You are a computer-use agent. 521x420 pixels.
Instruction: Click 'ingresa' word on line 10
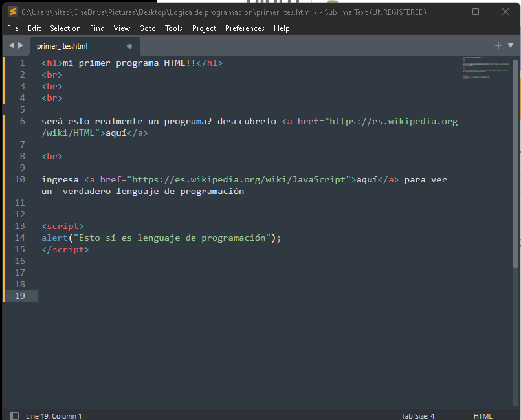click(x=60, y=180)
